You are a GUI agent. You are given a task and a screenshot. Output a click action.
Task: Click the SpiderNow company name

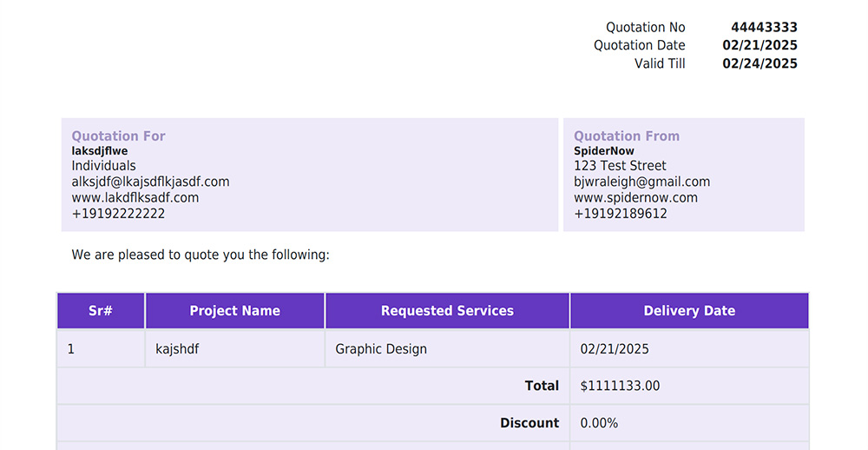click(x=604, y=151)
